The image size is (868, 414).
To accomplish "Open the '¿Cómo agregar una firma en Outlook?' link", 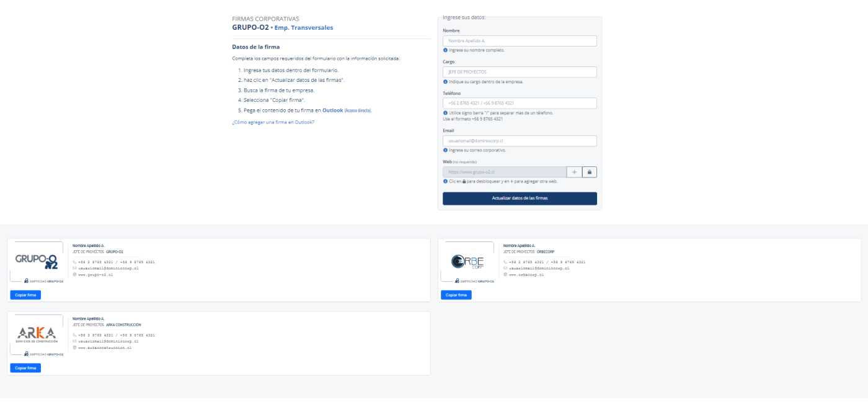I will pyautogui.click(x=273, y=122).
